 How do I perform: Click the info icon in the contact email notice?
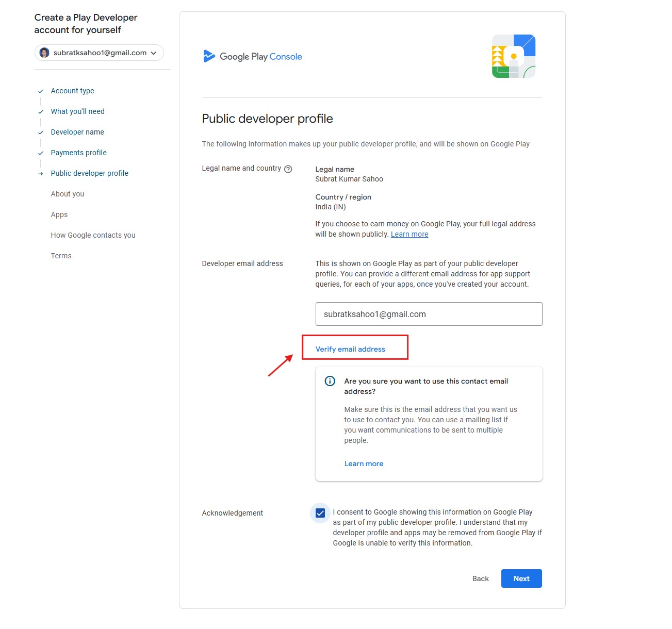[330, 382]
